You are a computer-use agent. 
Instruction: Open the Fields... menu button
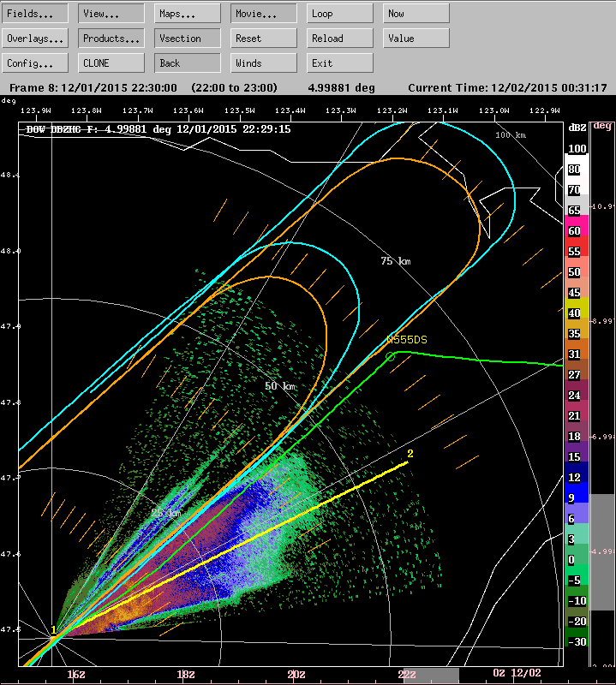[35, 14]
